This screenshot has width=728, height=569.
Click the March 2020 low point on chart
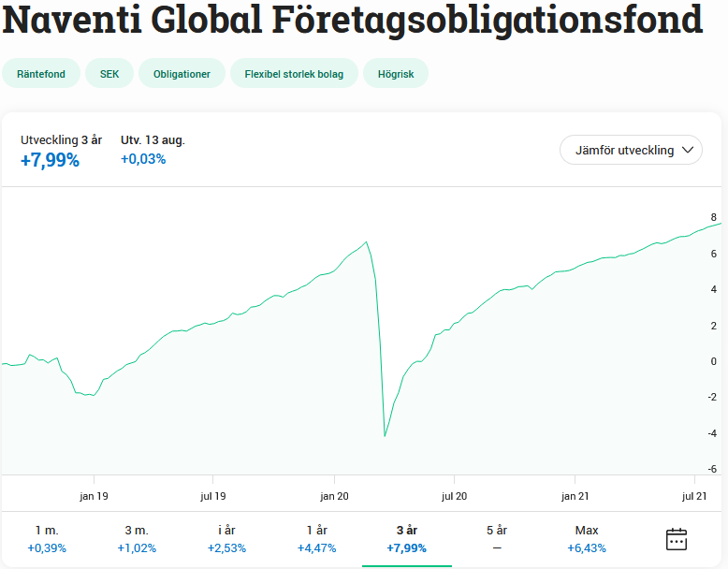pos(385,435)
